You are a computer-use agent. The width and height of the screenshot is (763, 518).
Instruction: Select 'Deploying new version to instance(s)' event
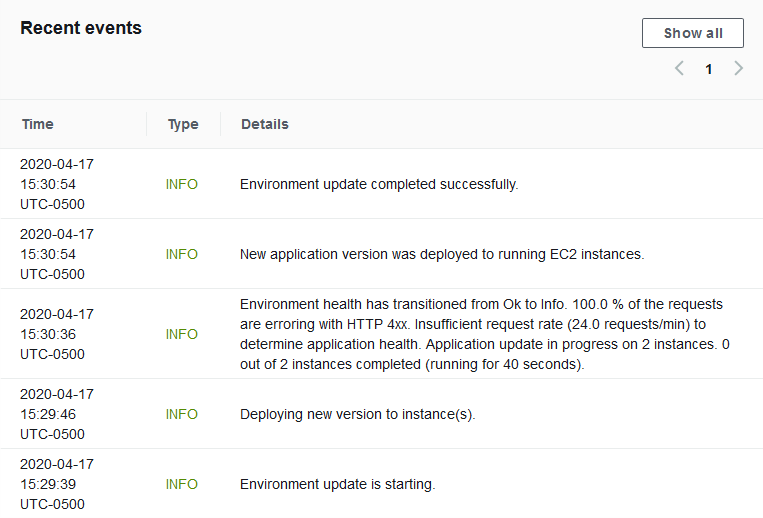coord(357,414)
